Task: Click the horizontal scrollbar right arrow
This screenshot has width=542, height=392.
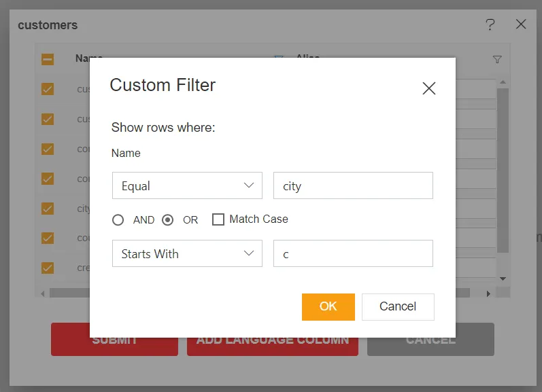Action: pos(488,293)
